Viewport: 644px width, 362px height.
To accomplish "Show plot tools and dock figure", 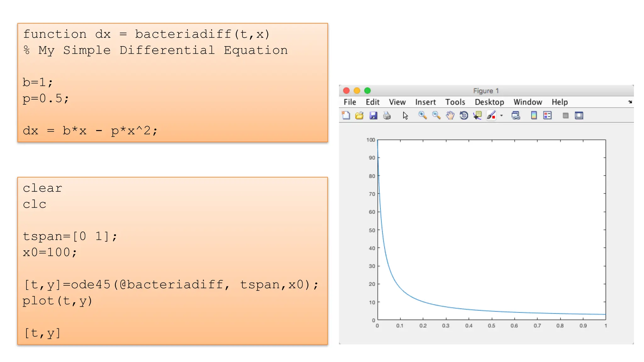I will pos(579,116).
